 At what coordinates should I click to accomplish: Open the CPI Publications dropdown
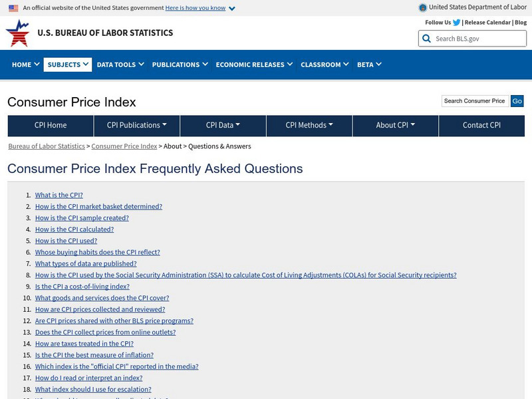(x=136, y=125)
